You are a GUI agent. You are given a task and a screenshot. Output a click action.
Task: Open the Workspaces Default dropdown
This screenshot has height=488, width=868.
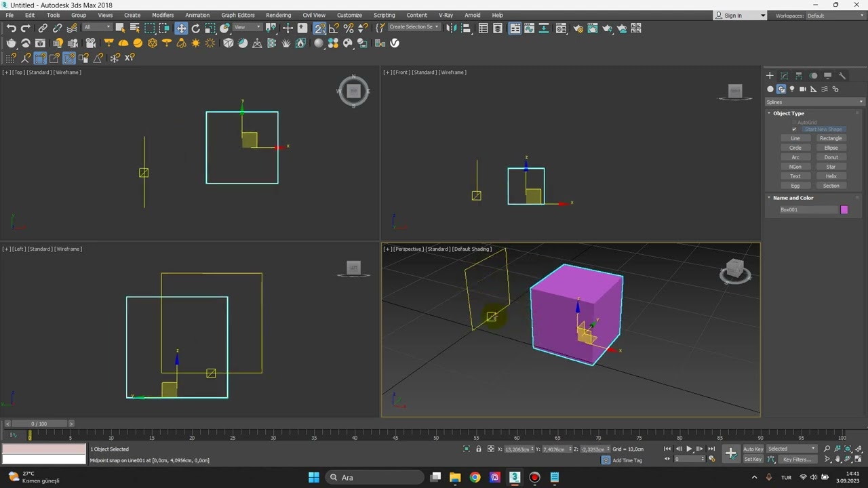[835, 16]
